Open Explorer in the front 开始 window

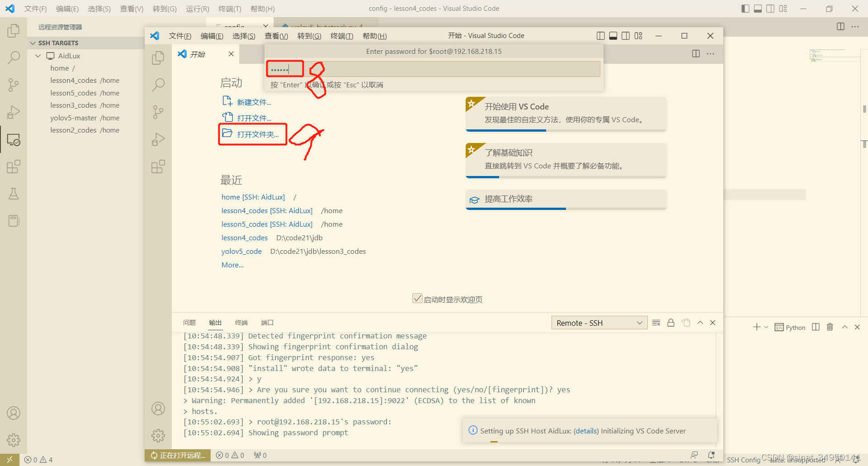click(x=158, y=57)
